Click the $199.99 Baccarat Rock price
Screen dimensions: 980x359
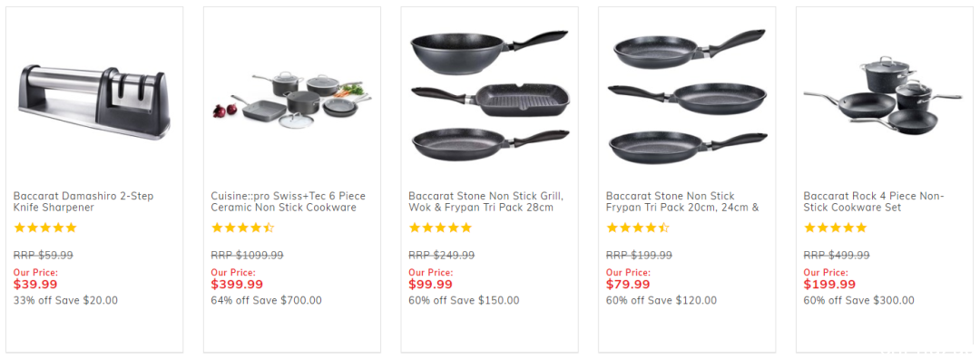pos(829,285)
